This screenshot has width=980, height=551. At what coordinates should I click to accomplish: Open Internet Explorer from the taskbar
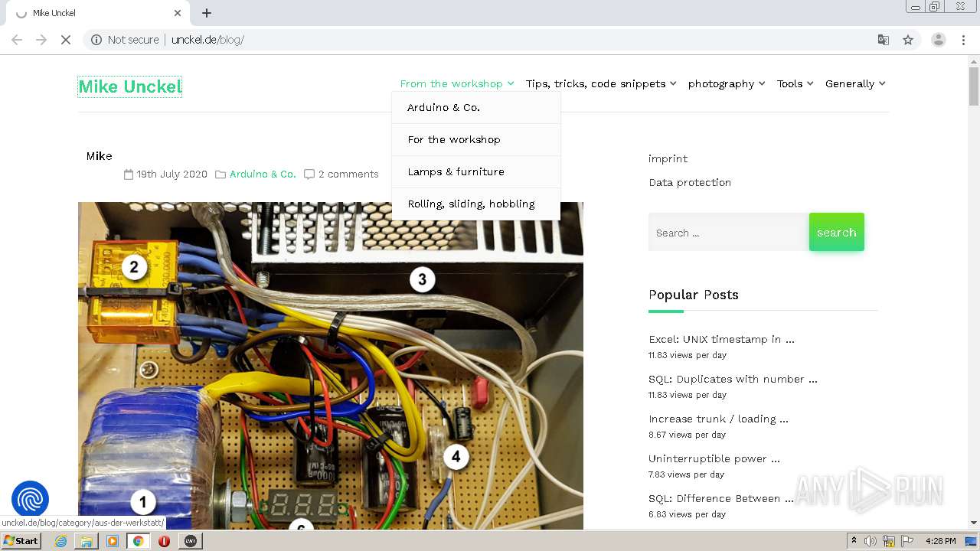(x=61, y=541)
